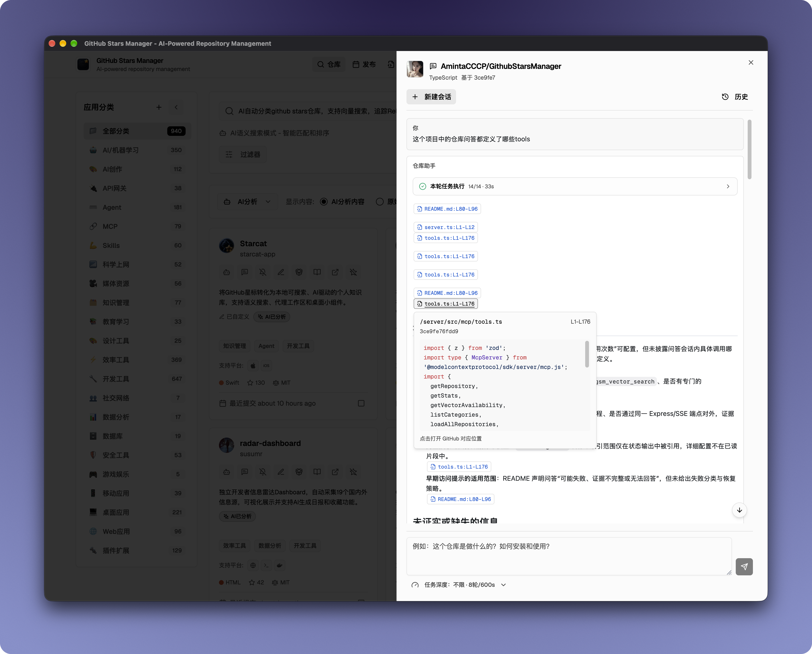Viewport: 812px width, 654px height.
Task: Open radar-dashboard's external link icon
Action: coord(335,472)
